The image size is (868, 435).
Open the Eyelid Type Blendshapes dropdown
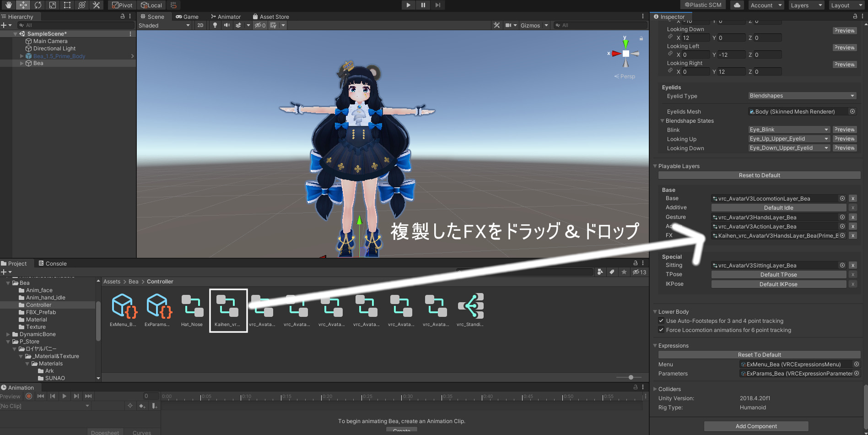click(x=802, y=96)
